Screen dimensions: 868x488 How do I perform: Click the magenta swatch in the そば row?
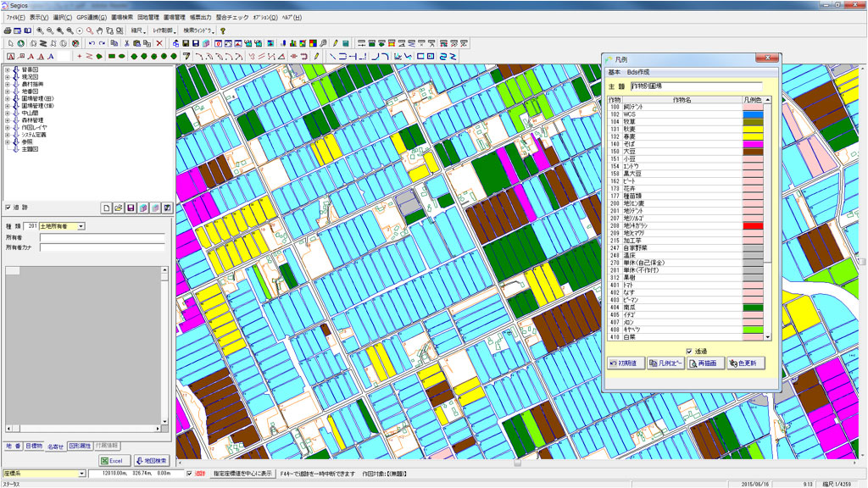(x=753, y=144)
